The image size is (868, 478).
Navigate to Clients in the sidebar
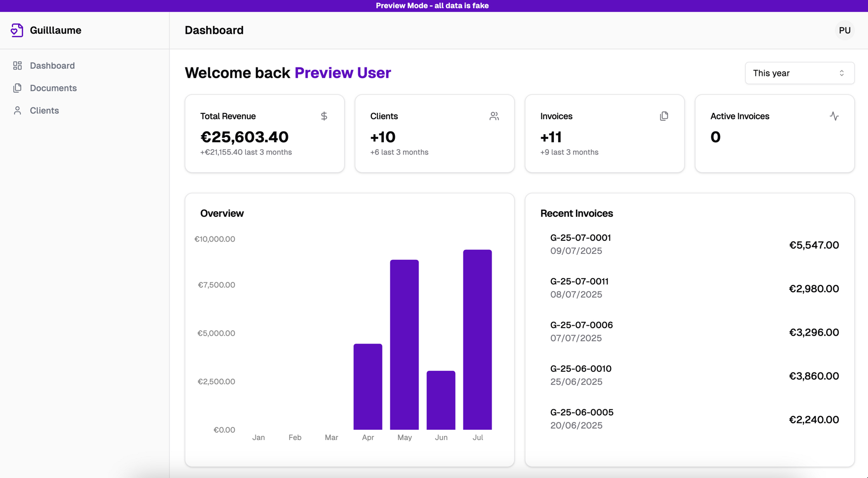(44, 111)
